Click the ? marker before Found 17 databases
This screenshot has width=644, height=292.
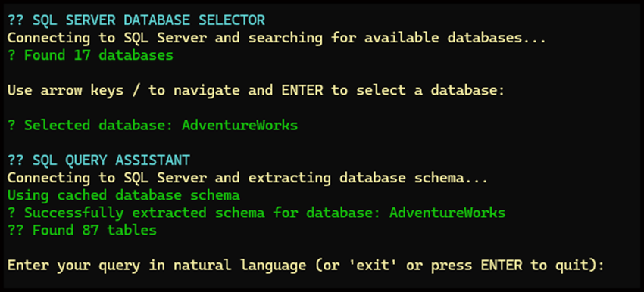click(x=11, y=55)
